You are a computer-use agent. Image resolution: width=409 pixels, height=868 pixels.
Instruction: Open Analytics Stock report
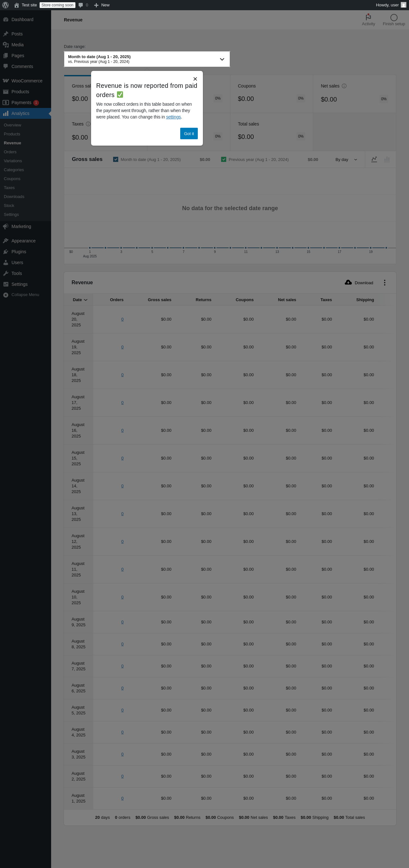pos(9,206)
